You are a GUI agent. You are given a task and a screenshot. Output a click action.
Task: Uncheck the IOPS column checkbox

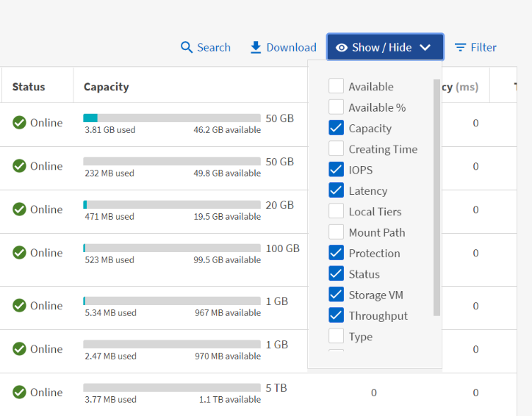click(337, 169)
